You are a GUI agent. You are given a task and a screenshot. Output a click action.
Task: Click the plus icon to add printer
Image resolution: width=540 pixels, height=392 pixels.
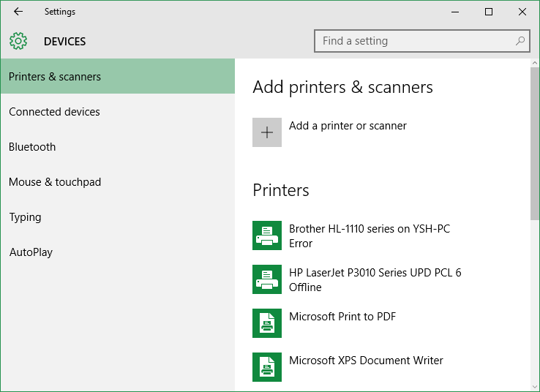267,132
